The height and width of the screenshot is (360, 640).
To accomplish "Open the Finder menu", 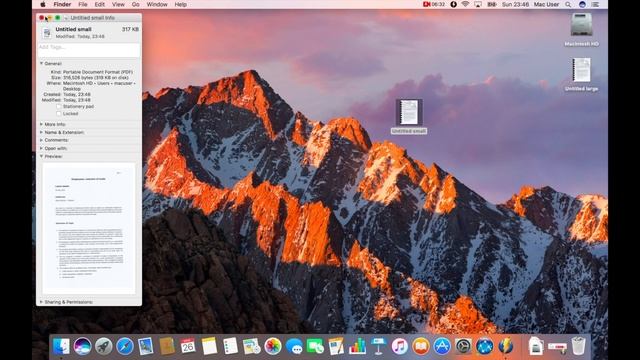I will tap(62, 4).
